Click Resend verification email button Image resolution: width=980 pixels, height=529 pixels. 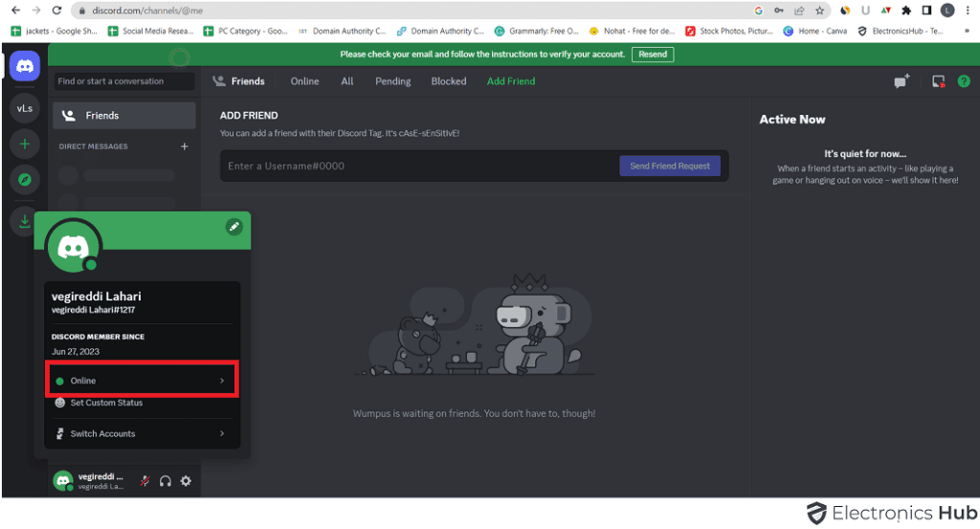(653, 55)
